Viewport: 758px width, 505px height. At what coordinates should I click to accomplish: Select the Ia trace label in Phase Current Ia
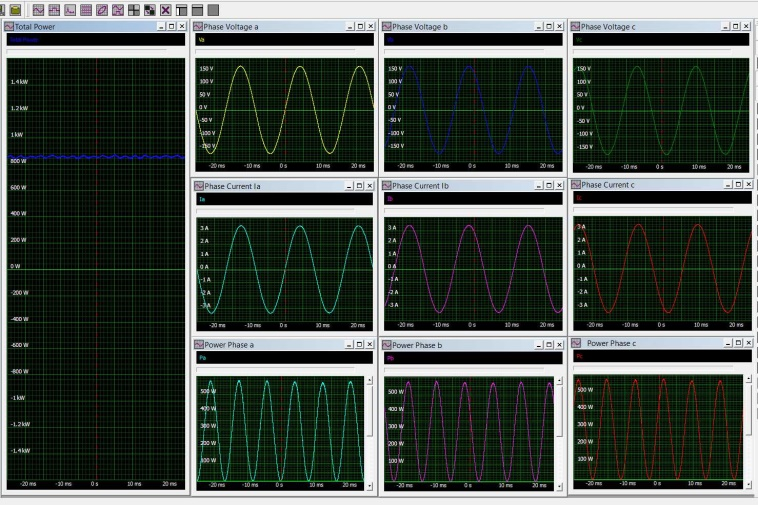coord(201,200)
